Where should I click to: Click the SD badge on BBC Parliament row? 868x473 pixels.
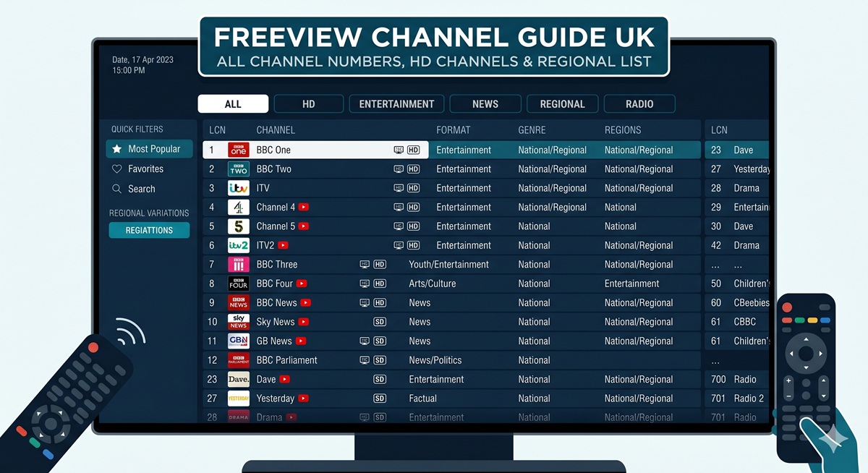coord(380,360)
